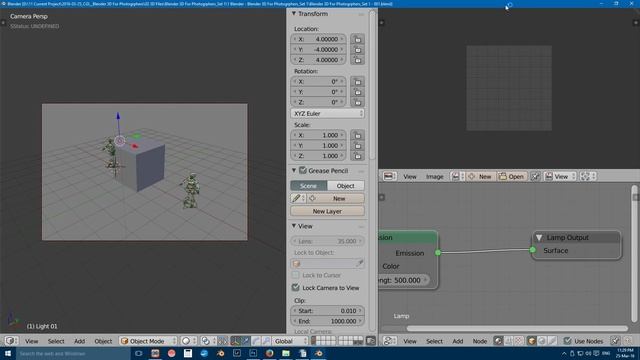Click emission Strength 500.000 field
The height and width of the screenshot is (360, 640).
pyautogui.click(x=403, y=280)
